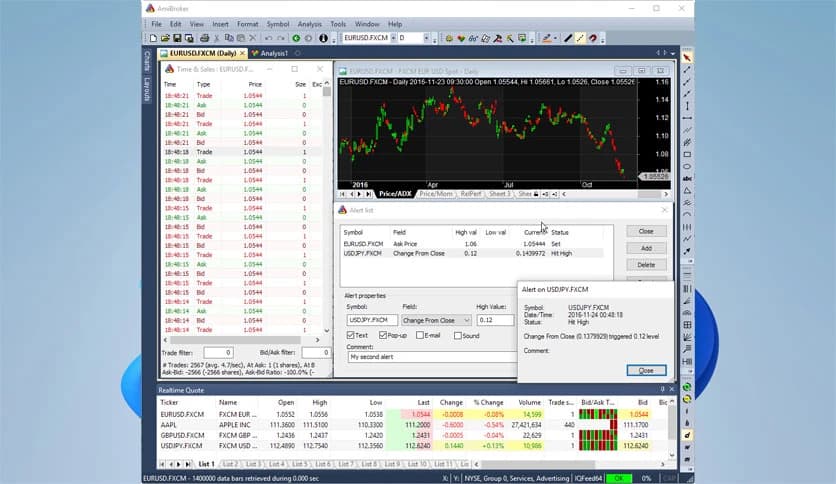
Task: Click the AmiBroker logo in title bar
Action: tap(150, 9)
